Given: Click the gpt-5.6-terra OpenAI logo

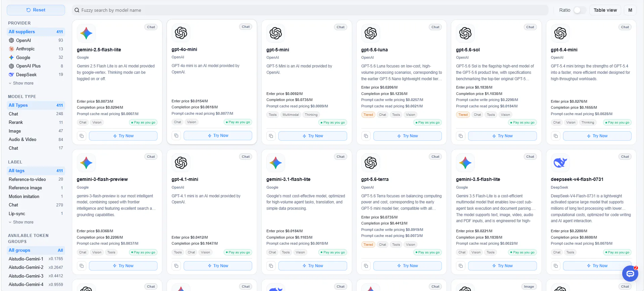Looking at the screenshot, I should [371, 163].
